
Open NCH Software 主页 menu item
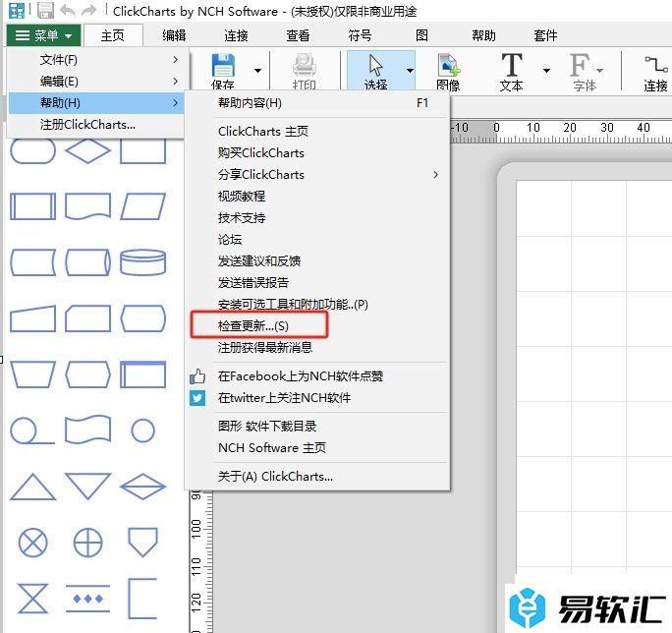coord(317,448)
